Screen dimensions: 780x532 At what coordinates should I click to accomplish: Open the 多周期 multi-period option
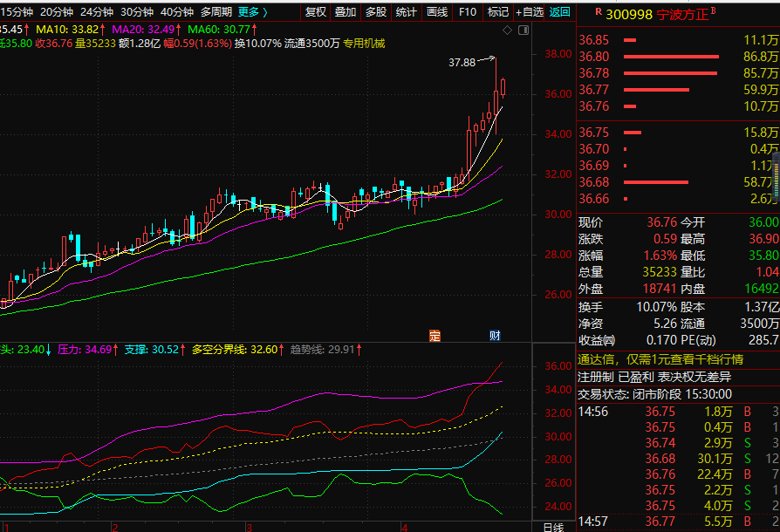(216, 12)
